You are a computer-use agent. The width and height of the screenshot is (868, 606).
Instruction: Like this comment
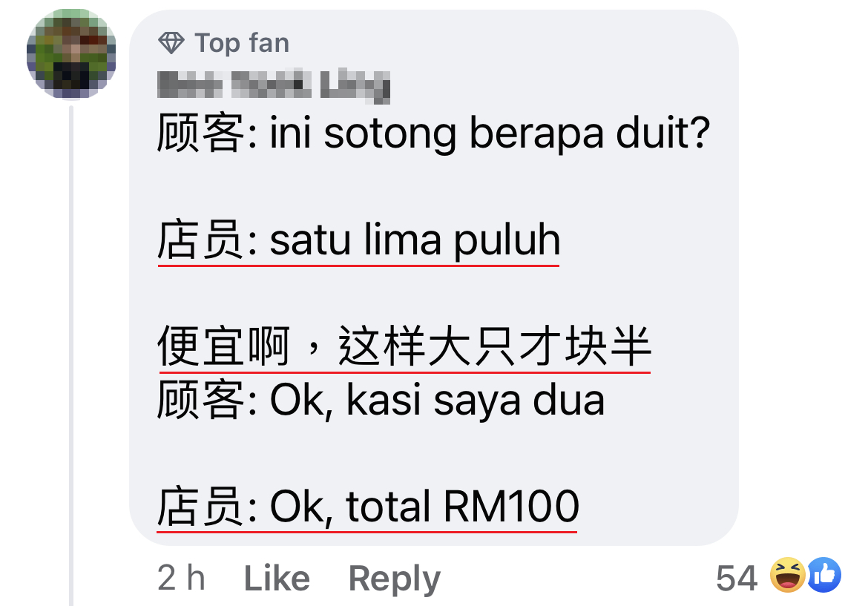277,579
